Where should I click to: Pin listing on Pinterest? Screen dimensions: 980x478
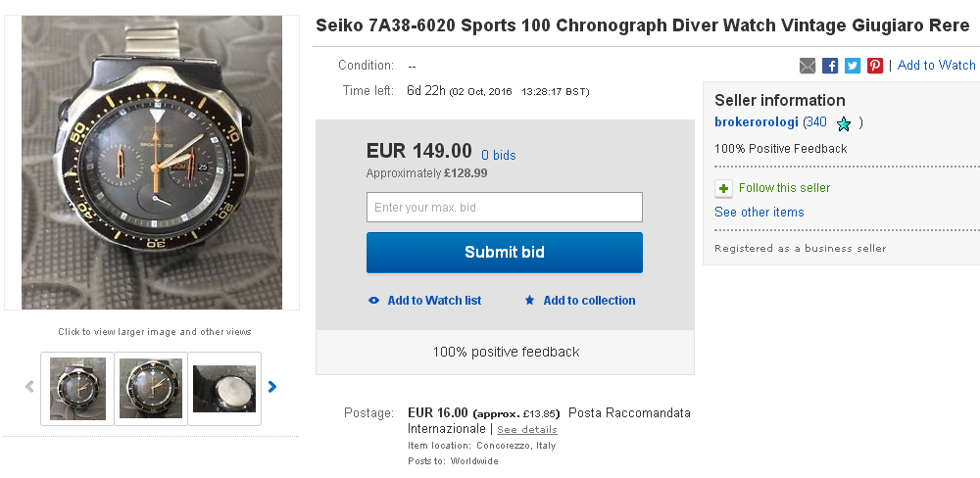pyautogui.click(x=875, y=66)
